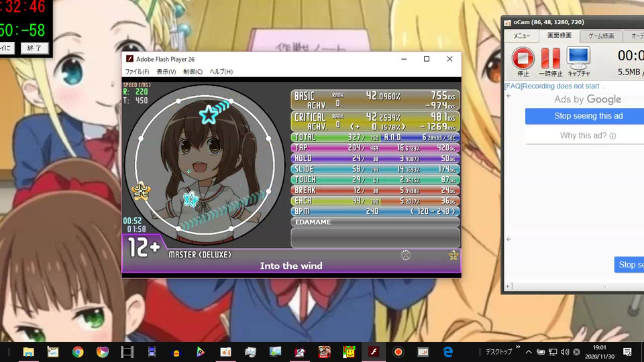Click the oCam メニュー tab
The width and height of the screenshot is (644, 362).
pos(522,36)
